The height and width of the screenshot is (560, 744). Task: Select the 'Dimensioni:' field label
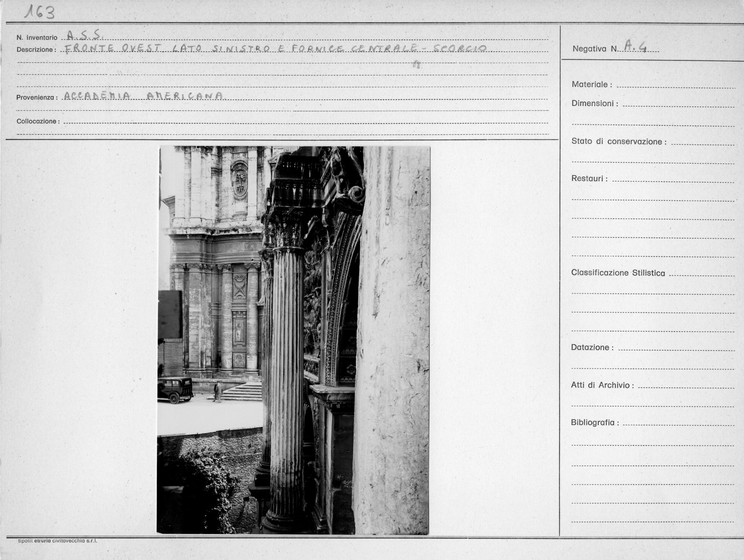pos(595,104)
